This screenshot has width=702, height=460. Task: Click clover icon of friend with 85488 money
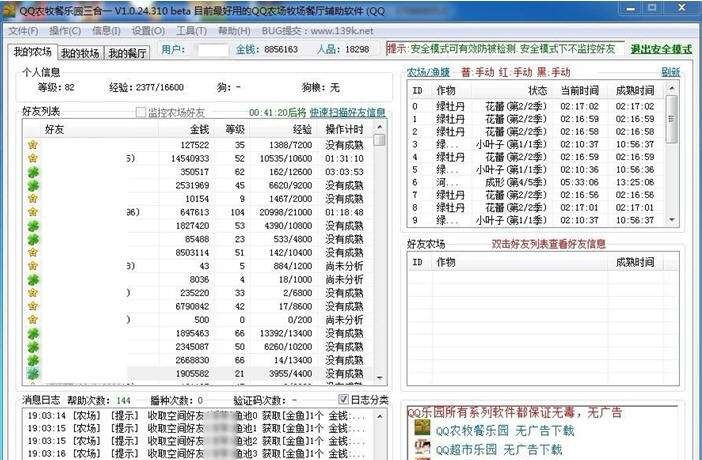pos(33,239)
